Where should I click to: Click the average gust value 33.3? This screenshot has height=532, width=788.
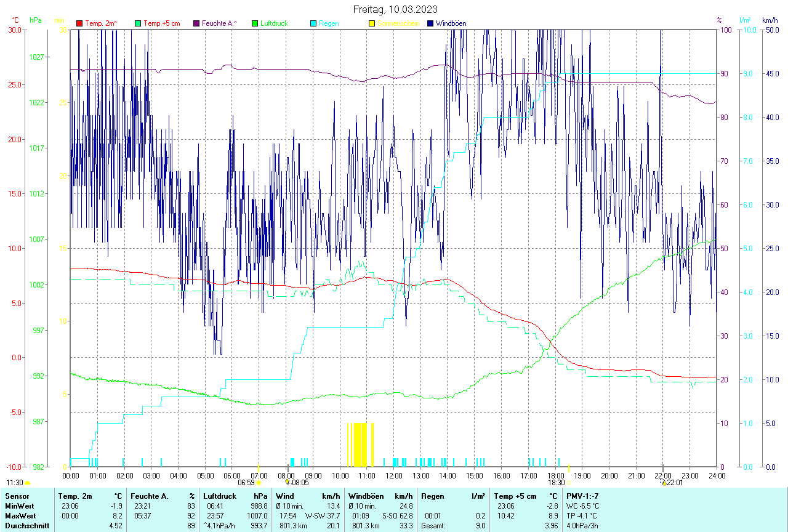click(x=406, y=526)
